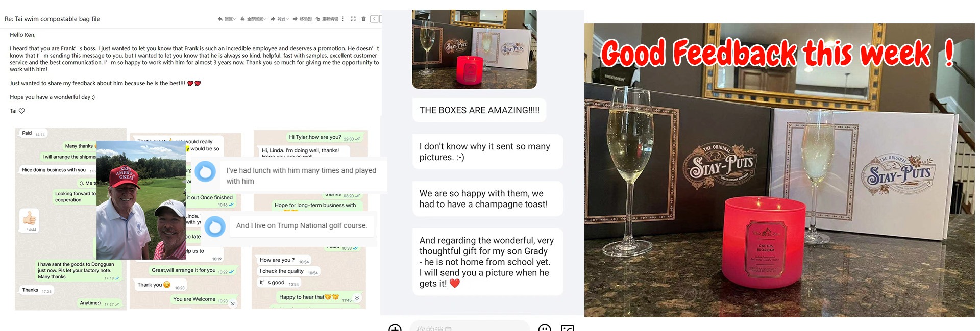Open the candle and boxes photo in chat

(x=474, y=49)
